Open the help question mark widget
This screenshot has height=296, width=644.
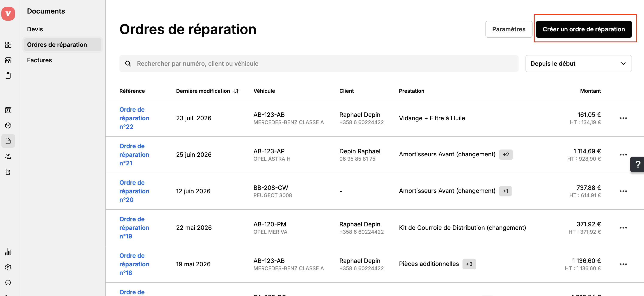pyautogui.click(x=637, y=164)
